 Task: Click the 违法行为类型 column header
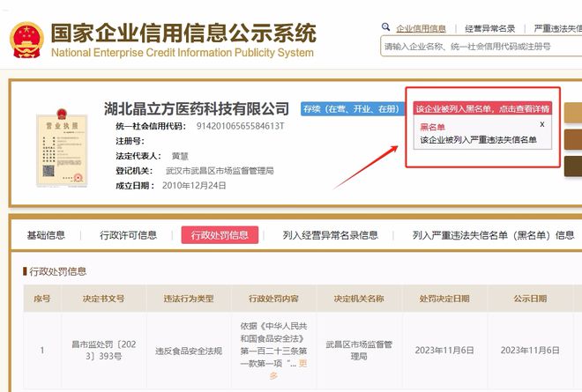(x=189, y=299)
